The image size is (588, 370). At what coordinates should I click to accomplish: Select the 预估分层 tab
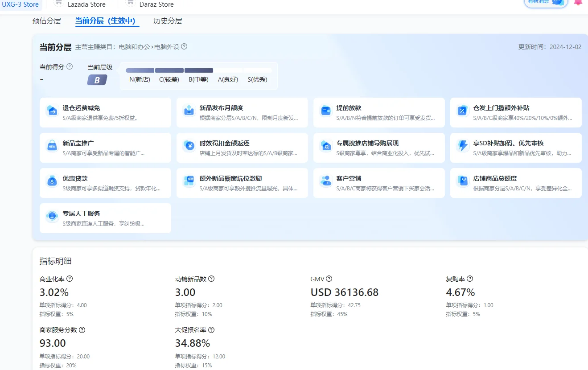tap(47, 21)
